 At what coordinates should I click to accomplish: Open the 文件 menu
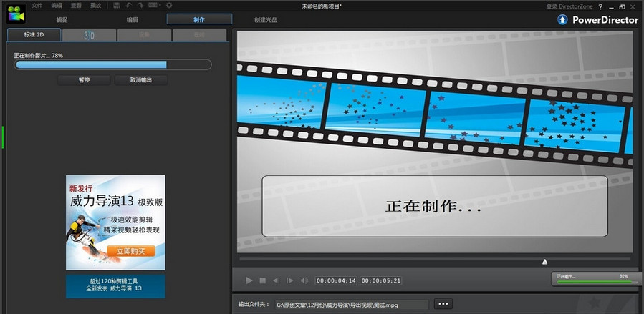point(37,6)
